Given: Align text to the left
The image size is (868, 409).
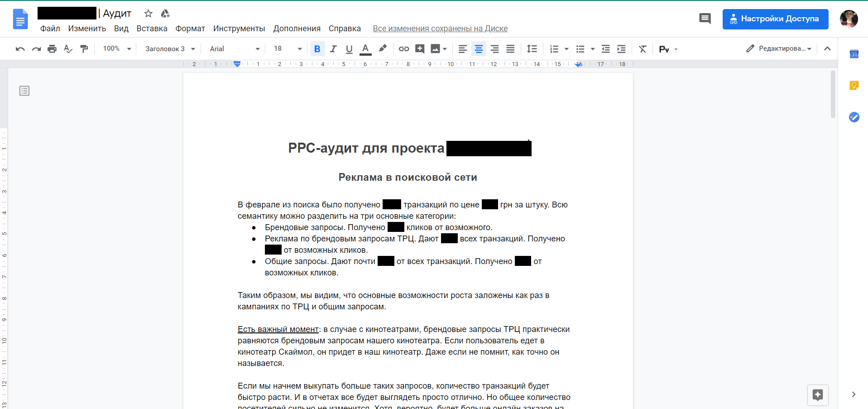Looking at the screenshot, I should 462,49.
